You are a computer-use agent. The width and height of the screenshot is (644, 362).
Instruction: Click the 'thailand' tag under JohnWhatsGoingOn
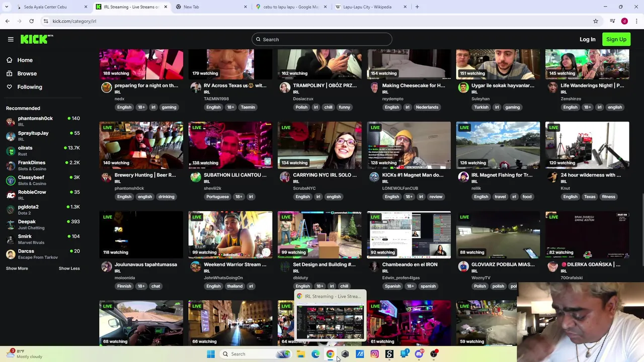coord(234,286)
